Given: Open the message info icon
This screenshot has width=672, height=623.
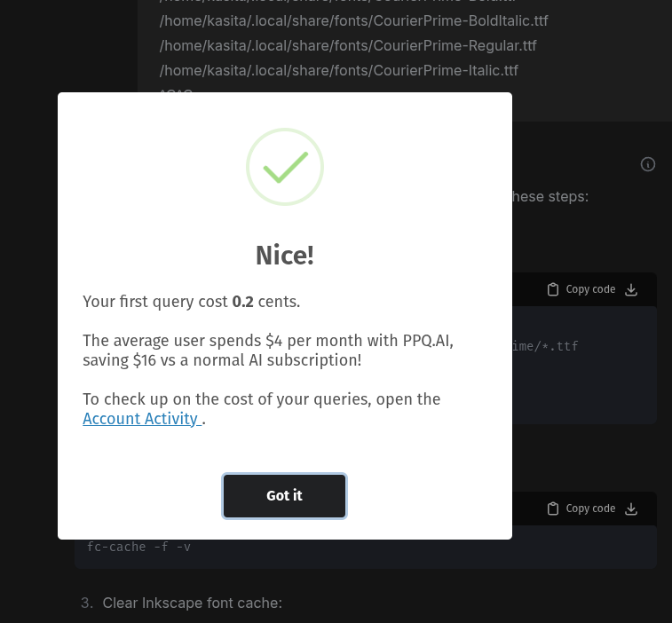Looking at the screenshot, I should 647,164.
